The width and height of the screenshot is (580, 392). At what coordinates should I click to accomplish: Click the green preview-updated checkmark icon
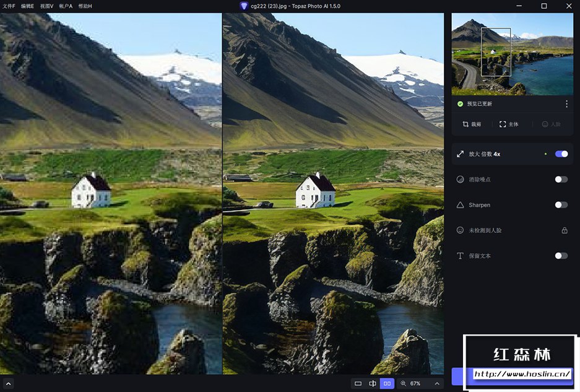[460, 104]
